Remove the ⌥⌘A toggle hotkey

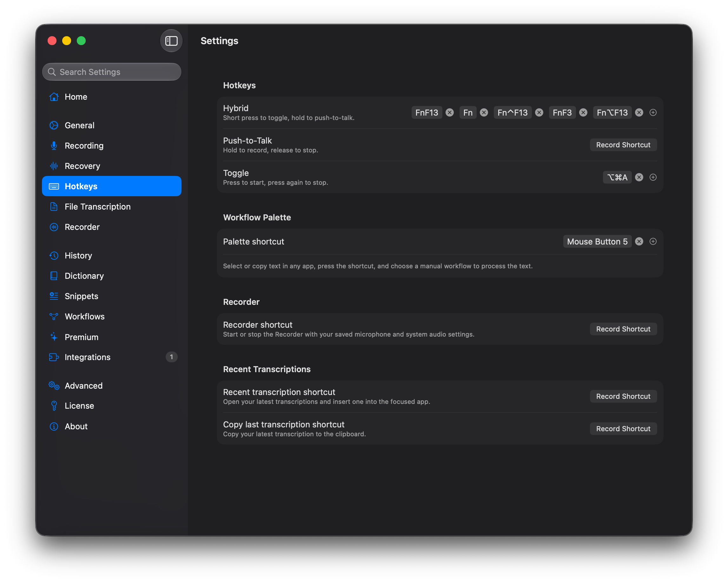click(x=639, y=177)
